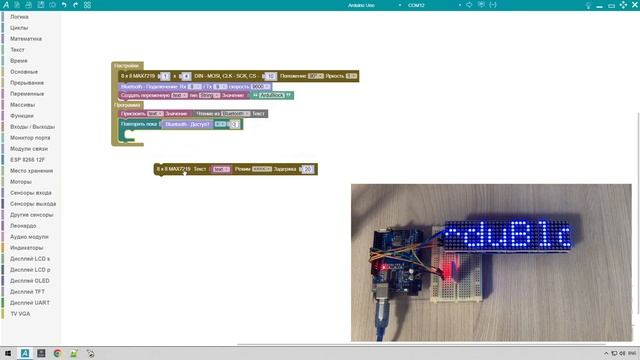
Task: Open Положение dropdown on MAX7219 setup block
Action: pos(316,76)
